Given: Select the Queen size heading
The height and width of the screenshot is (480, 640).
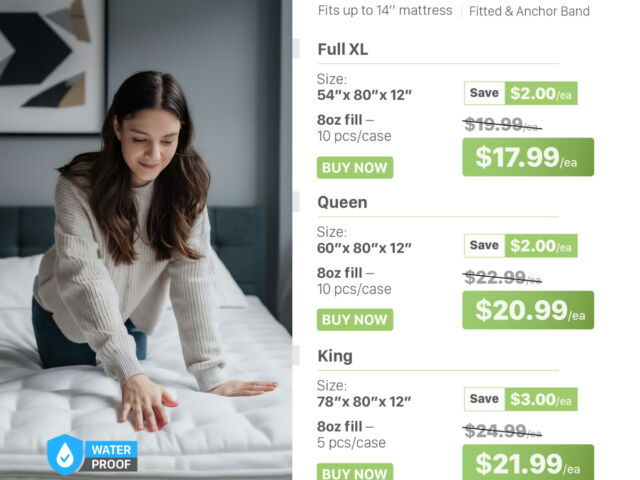Looking at the screenshot, I should (x=342, y=202).
